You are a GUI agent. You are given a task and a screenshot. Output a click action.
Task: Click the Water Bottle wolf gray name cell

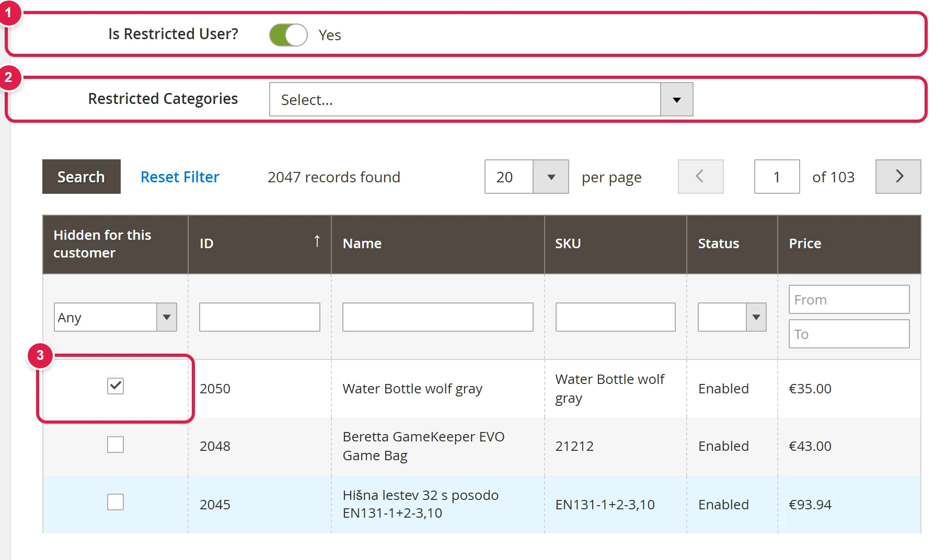tap(437, 389)
